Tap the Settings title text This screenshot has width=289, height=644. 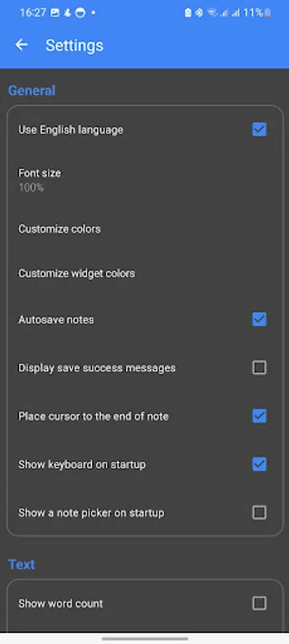coord(74,45)
